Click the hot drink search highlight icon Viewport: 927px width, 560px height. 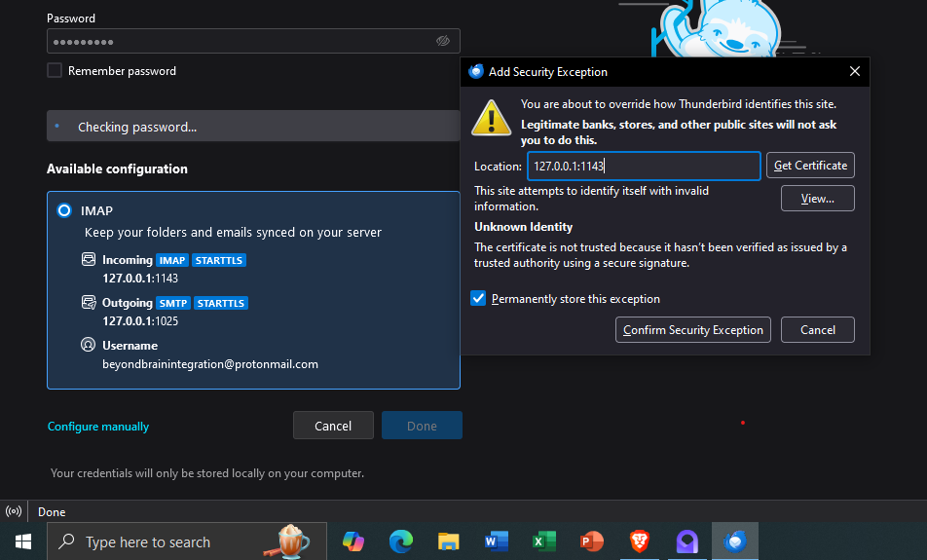(288, 541)
